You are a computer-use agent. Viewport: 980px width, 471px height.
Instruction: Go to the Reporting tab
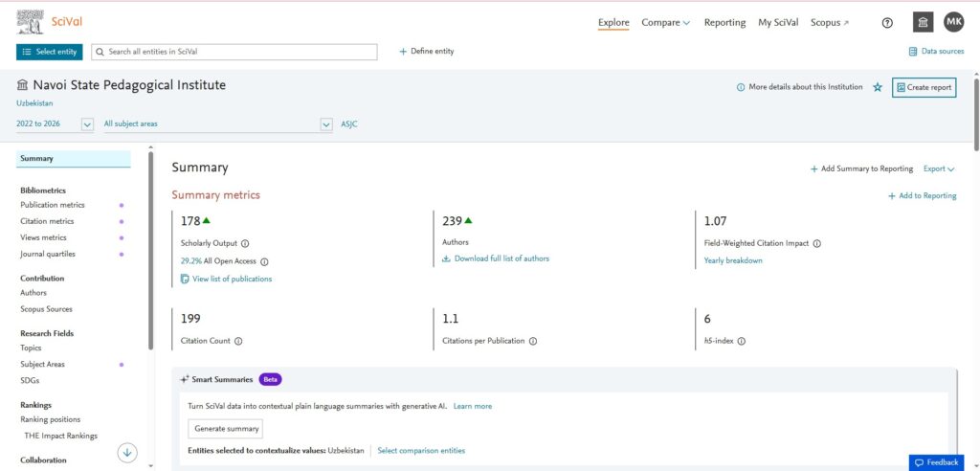pos(724,23)
